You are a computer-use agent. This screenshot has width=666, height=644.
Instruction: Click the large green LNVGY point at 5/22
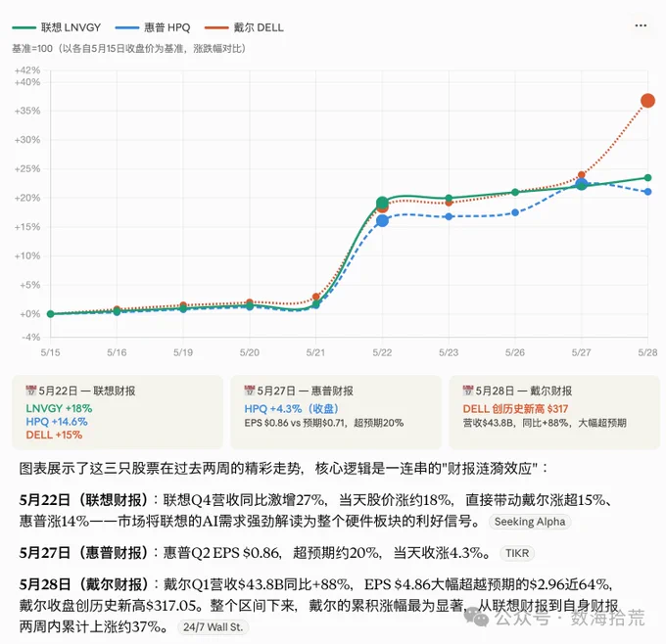(x=382, y=202)
